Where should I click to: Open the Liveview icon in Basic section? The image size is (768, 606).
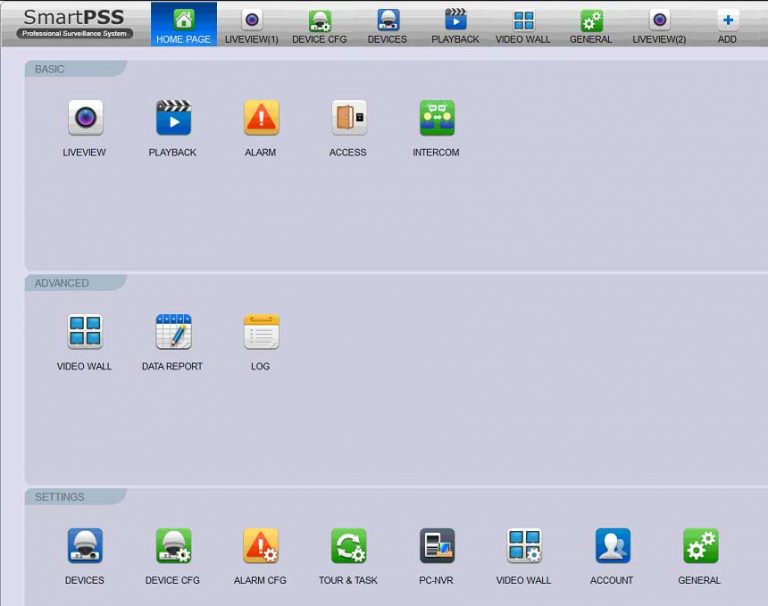85,119
